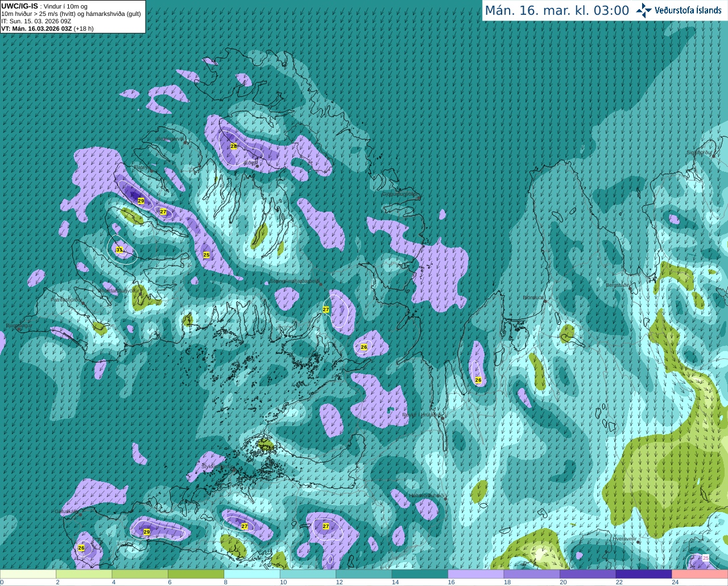Click the '16' tick label on the legend
The height and width of the screenshot is (586, 728).
click(451, 582)
